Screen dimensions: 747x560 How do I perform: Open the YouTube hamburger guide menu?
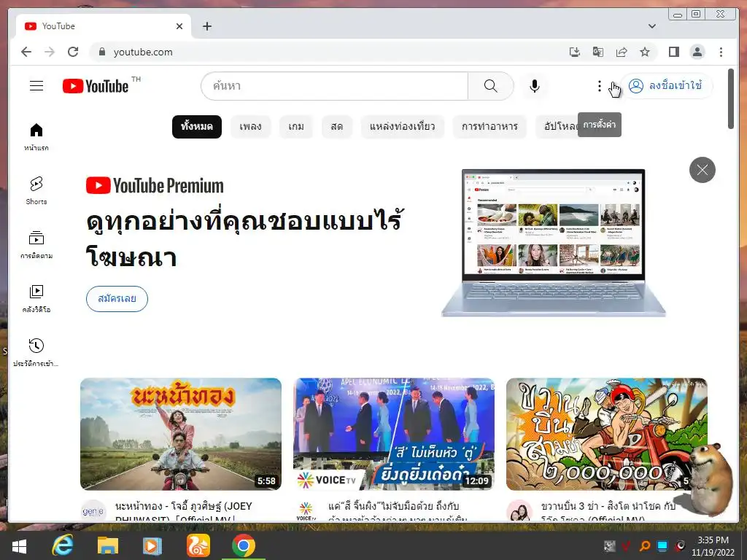pos(36,86)
